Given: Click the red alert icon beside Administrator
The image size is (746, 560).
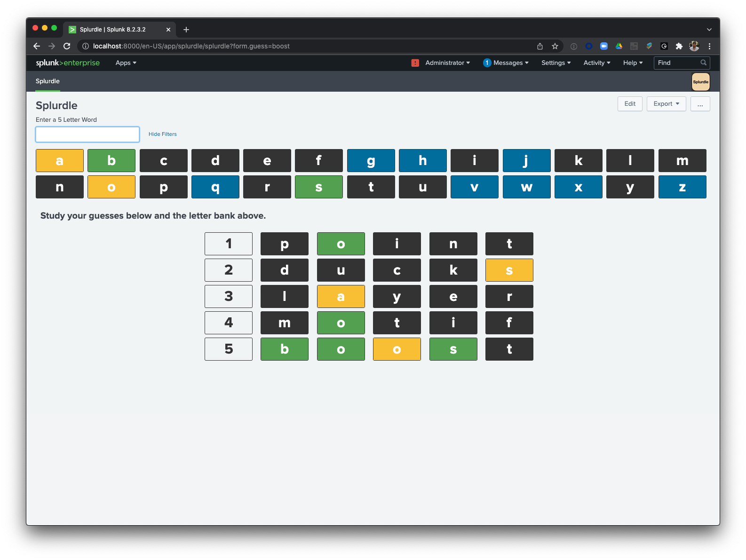Looking at the screenshot, I should (x=415, y=63).
